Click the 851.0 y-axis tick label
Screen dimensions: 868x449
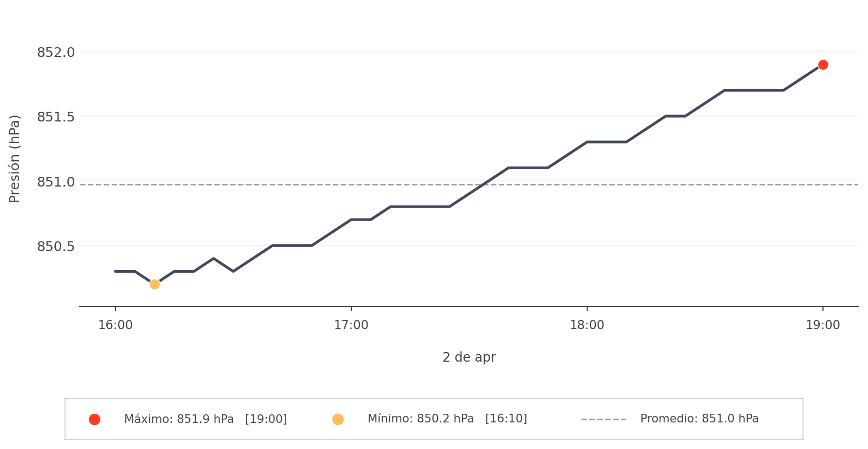pyautogui.click(x=56, y=182)
